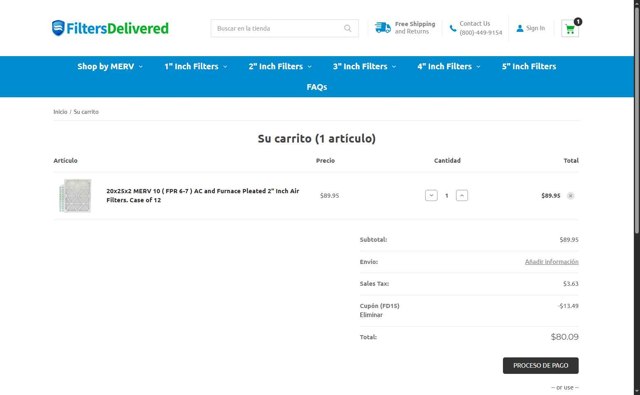Click the Cupón (FD15) label
This screenshot has width=640, height=395.
(380, 306)
